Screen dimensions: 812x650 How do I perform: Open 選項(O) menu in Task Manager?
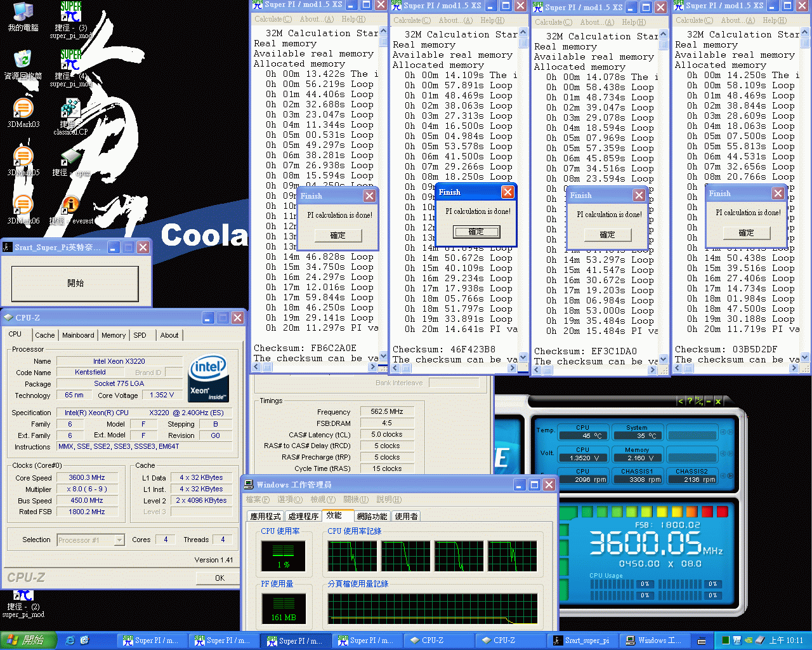point(289,500)
